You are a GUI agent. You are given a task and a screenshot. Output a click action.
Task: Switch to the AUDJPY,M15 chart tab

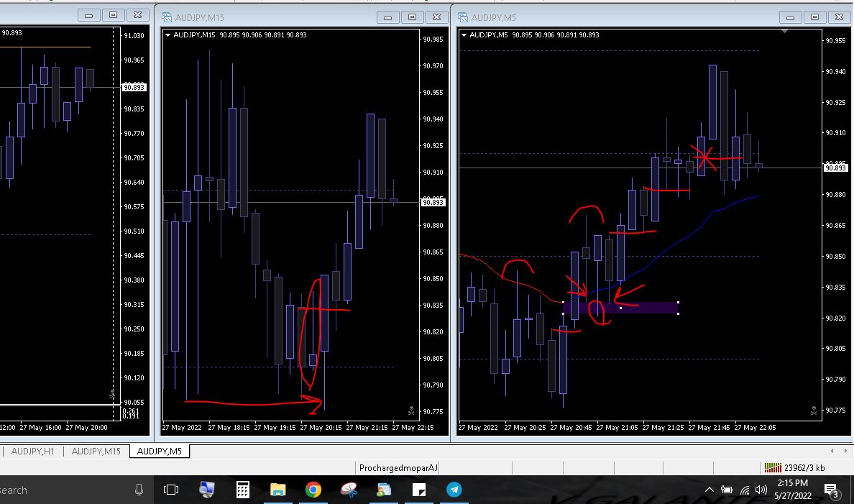point(96,451)
